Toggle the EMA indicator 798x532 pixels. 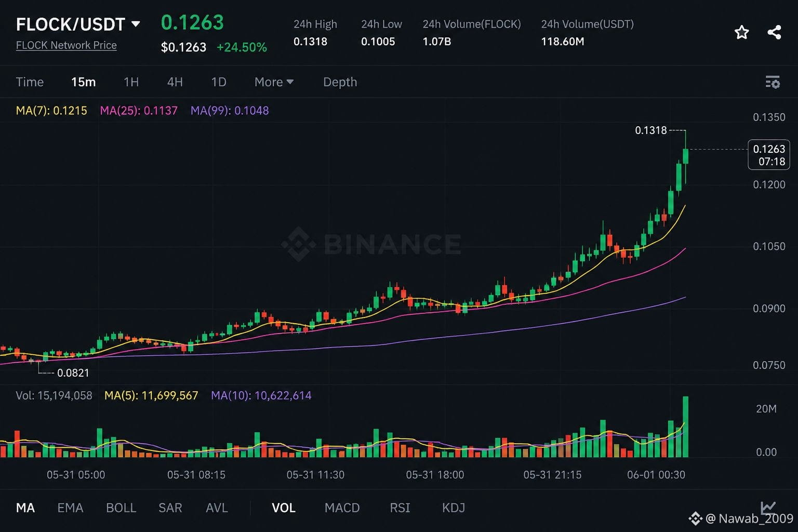tap(70, 508)
